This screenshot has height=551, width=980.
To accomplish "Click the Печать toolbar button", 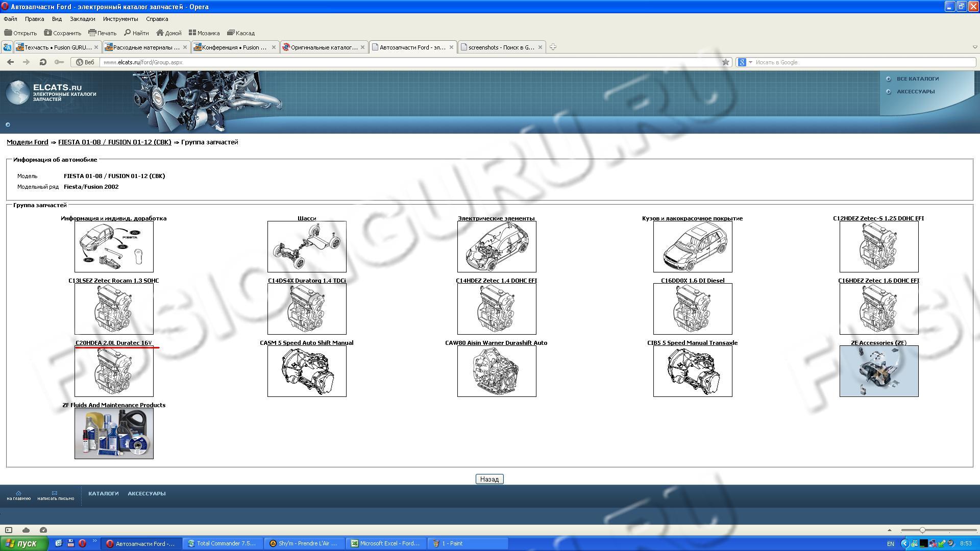I will pyautogui.click(x=102, y=33).
